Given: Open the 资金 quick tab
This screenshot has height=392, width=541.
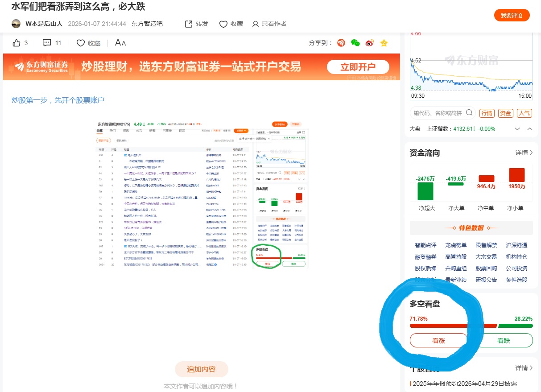Looking at the screenshot, I should [x=505, y=113].
